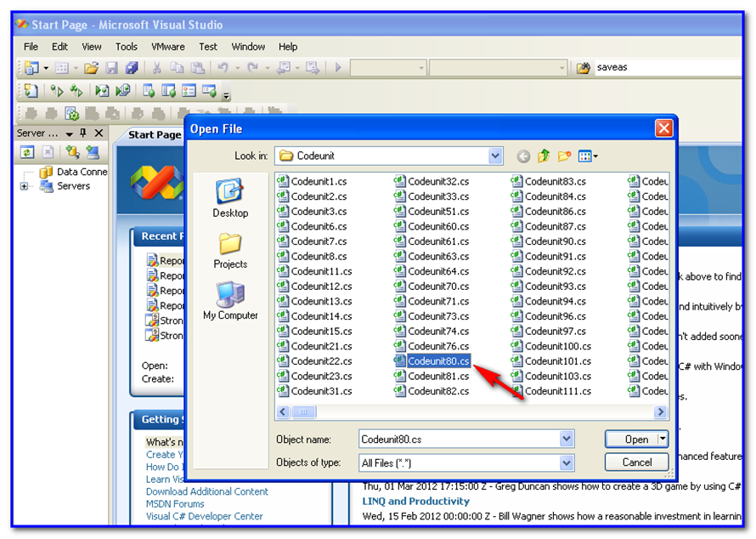Click the horizontal scrollbar thumb in file list

pyautogui.click(x=304, y=411)
